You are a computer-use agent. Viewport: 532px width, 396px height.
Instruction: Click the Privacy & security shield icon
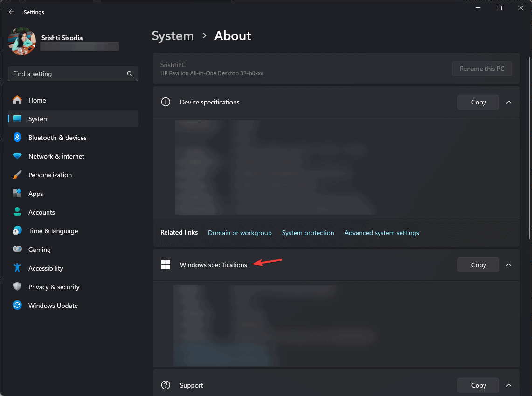tap(17, 287)
